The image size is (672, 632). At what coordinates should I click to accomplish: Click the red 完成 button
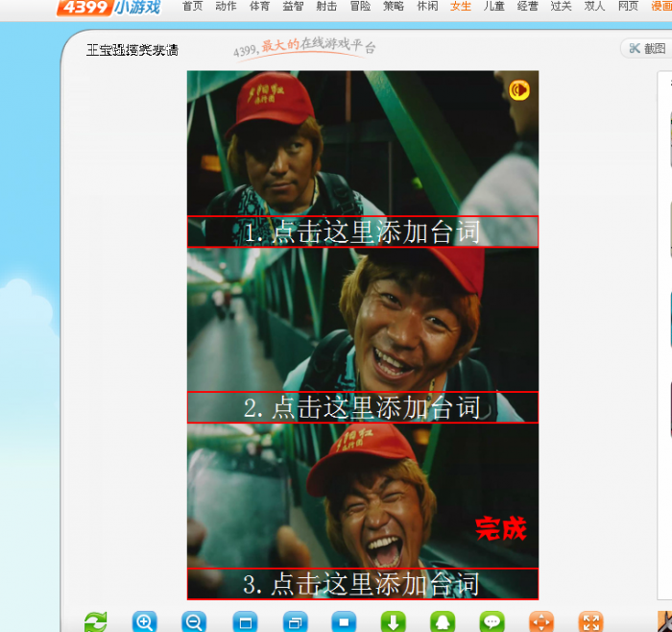500,528
